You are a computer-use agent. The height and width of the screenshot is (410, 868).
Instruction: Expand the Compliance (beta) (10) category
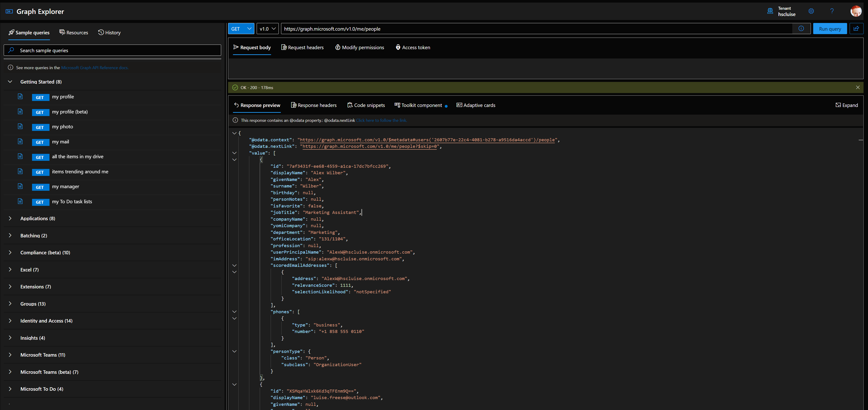[x=10, y=252]
